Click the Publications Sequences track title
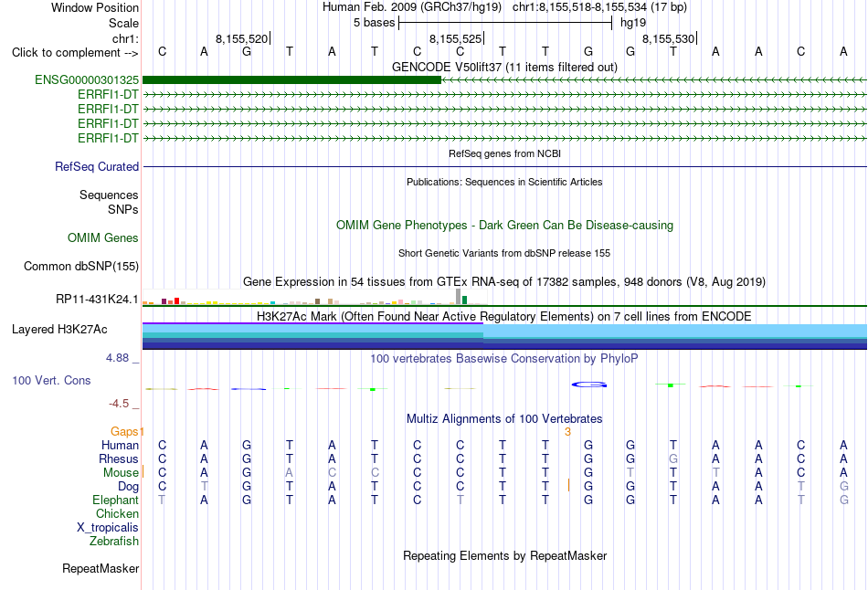The width and height of the screenshot is (868, 590). click(504, 182)
